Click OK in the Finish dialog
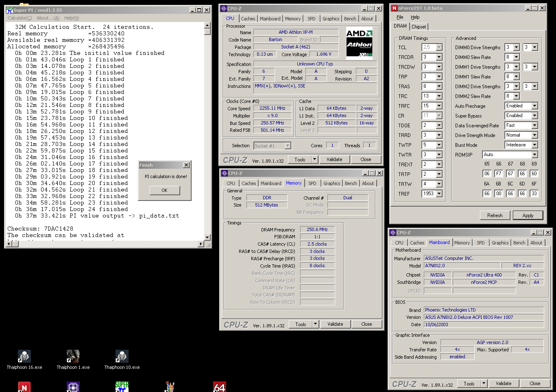Screen dimensions: 556x392 point(164,190)
